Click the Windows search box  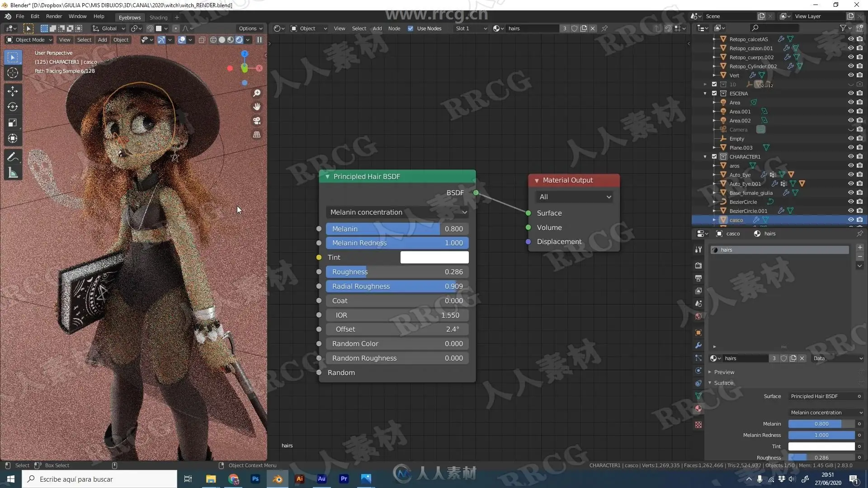click(99, 479)
